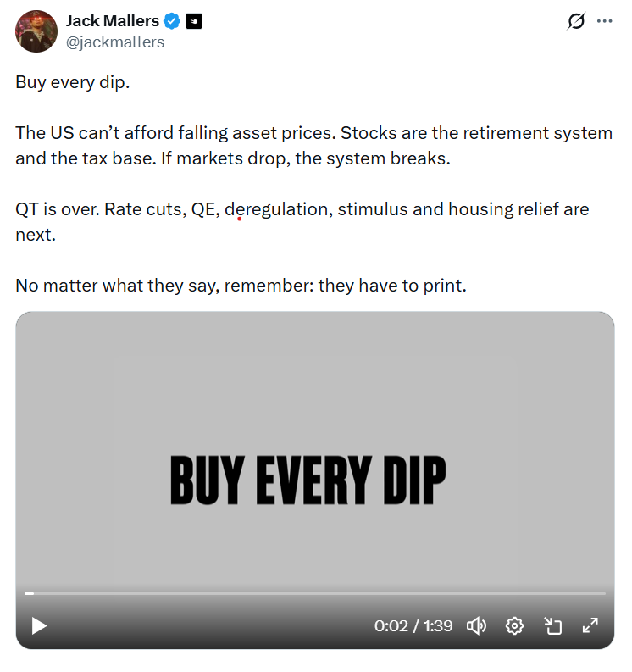Open the @jackmallers handle link
632x672 pixels.
[115, 42]
